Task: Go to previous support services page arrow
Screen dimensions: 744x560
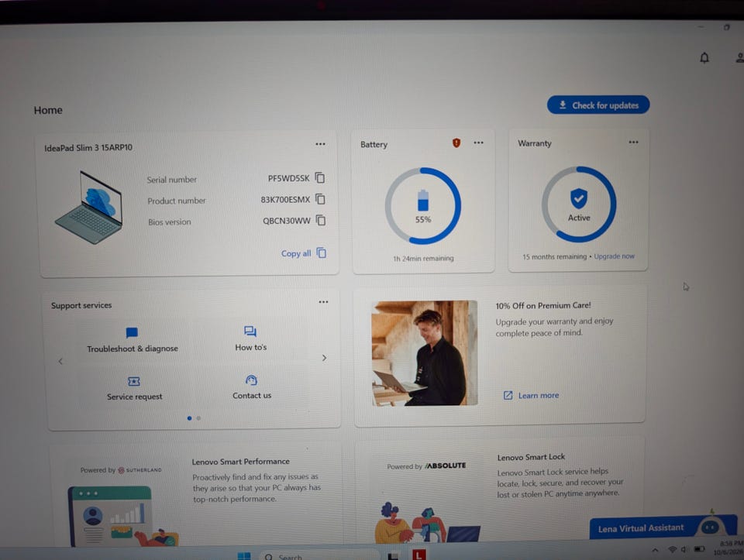Action: (60, 361)
